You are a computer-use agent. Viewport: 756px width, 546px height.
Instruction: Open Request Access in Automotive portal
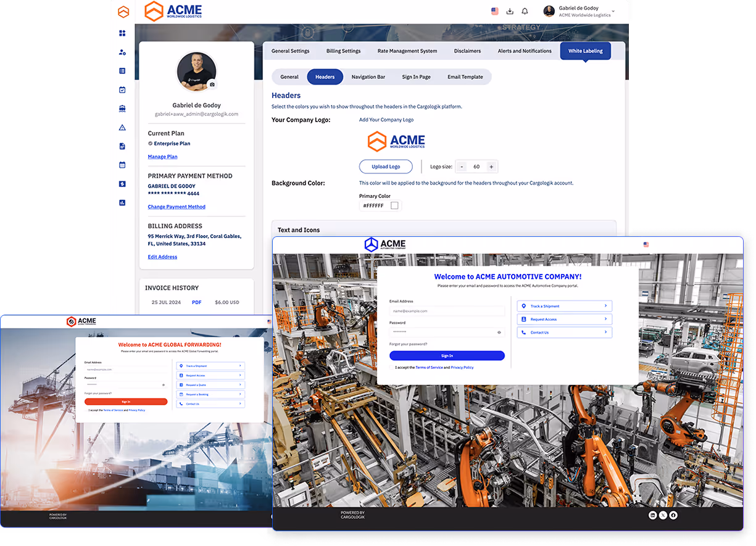(565, 319)
